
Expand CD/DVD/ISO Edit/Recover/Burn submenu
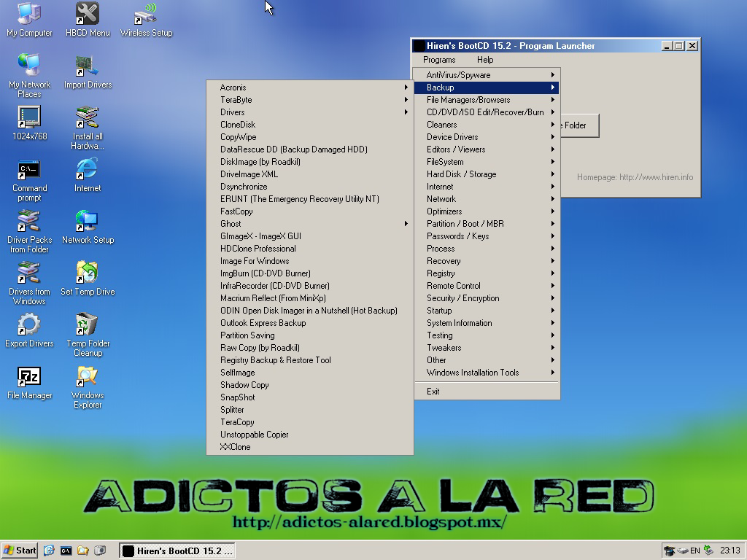(x=487, y=112)
